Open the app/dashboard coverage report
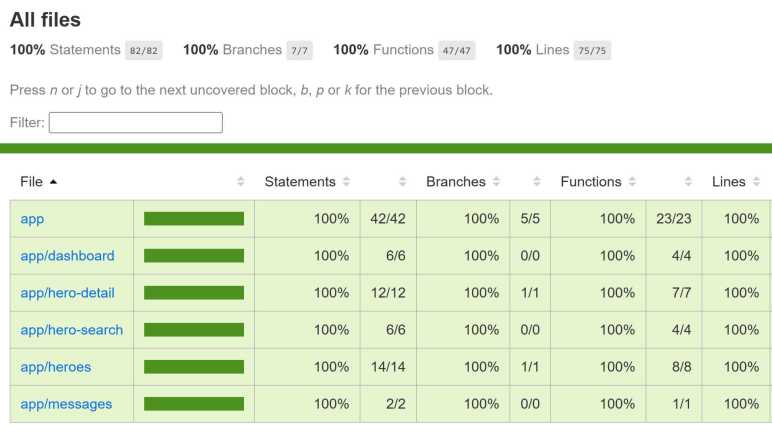The height and width of the screenshot is (434, 772). click(67, 256)
